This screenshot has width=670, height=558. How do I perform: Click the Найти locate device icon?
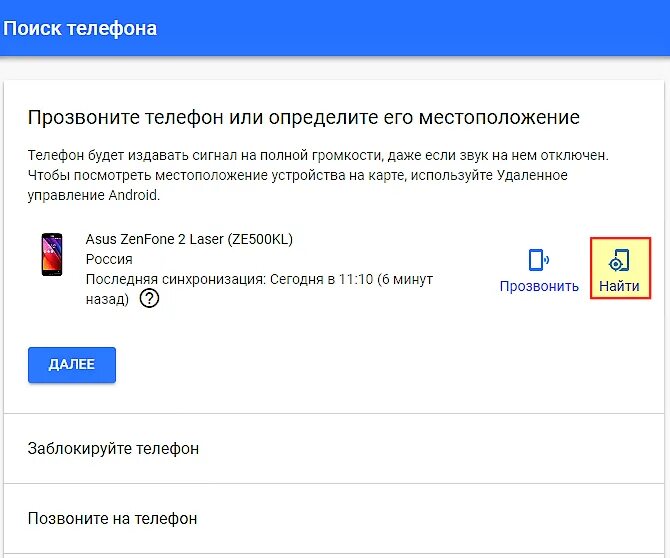[x=619, y=260]
